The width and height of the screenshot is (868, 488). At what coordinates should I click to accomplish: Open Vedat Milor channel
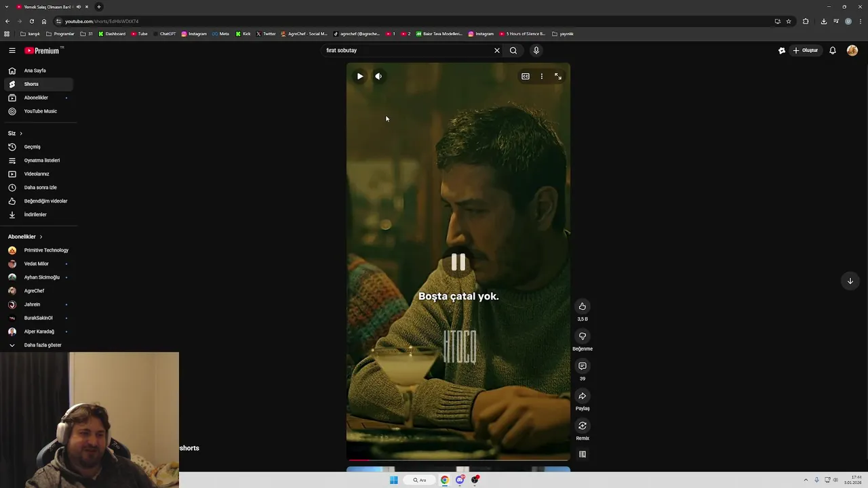pos(38,264)
